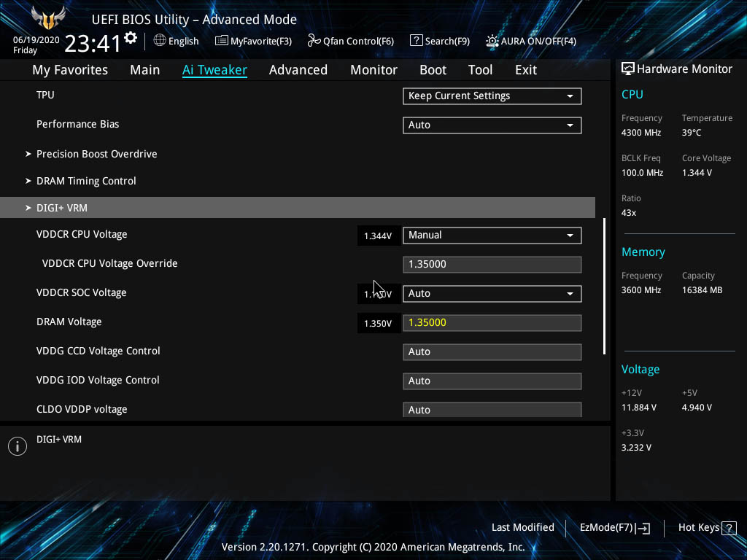Image resolution: width=747 pixels, height=560 pixels.
Task: Open Qfan Control fan icon
Action: [x=314, y=41]
